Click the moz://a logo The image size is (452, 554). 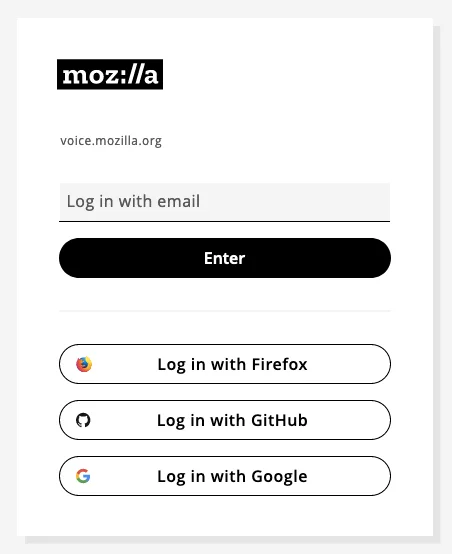pyautogui.click(x=110, y=74)
